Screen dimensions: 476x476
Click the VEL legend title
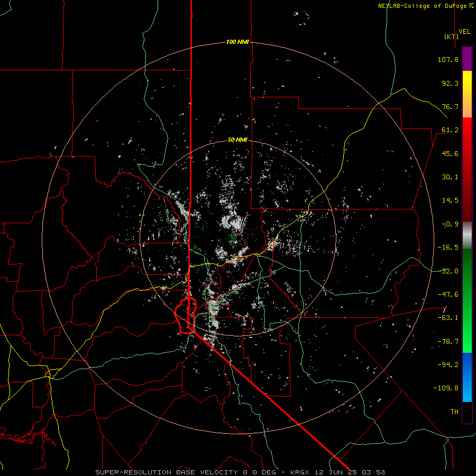(x=464, y=32)
